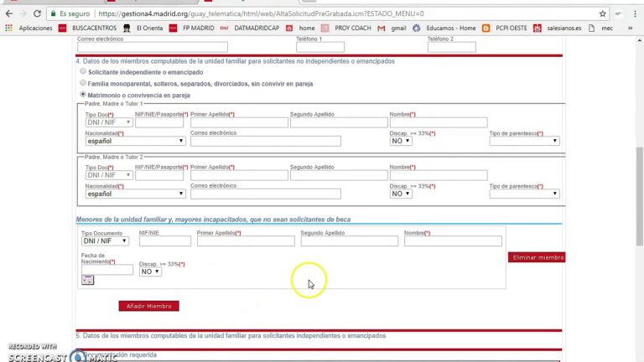Open the Aplicaciones apps grid bookmark
The height and width of the screenshot is (362, 644).
(29, 28)
